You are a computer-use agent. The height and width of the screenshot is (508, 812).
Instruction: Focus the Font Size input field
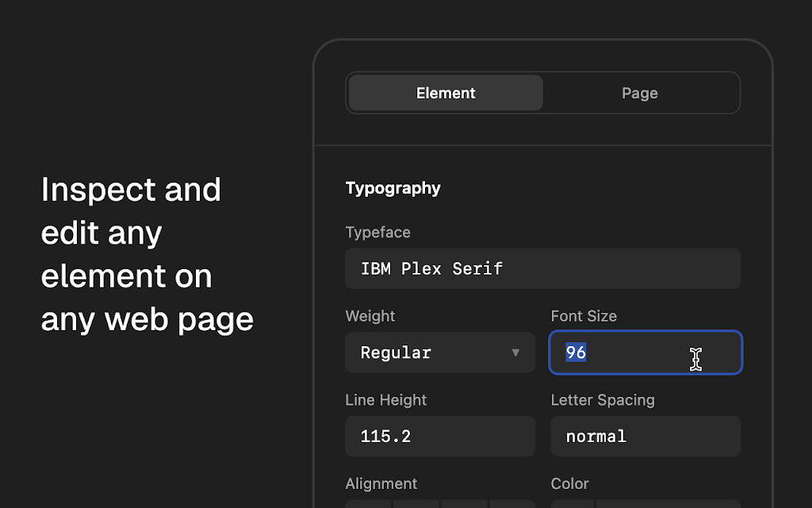pos(645,352)
